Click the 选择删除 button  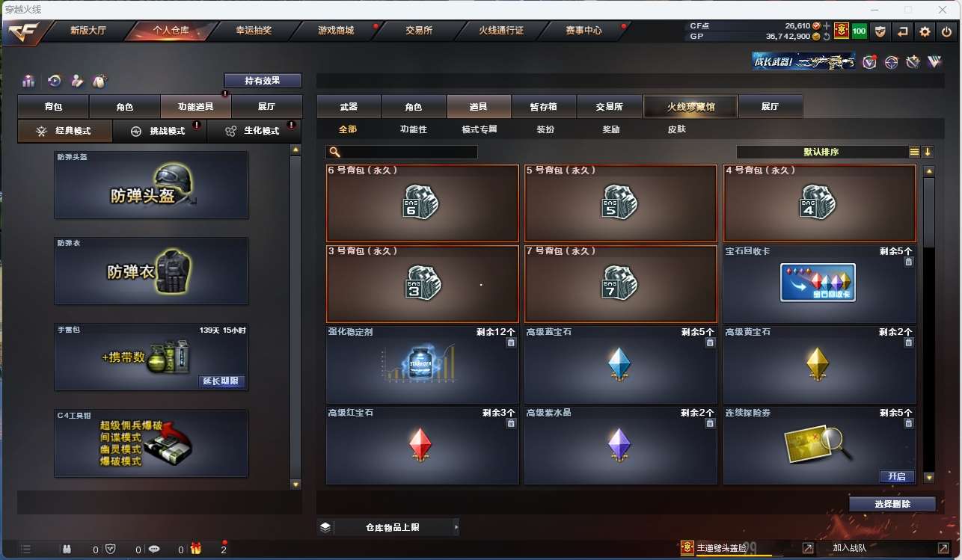pos(892,504)
